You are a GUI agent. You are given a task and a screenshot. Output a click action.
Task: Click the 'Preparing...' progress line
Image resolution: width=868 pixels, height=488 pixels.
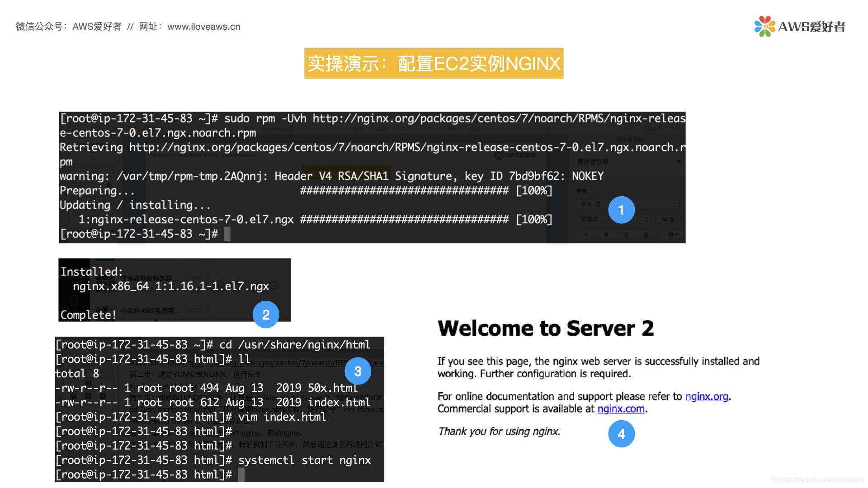point(306,191)
